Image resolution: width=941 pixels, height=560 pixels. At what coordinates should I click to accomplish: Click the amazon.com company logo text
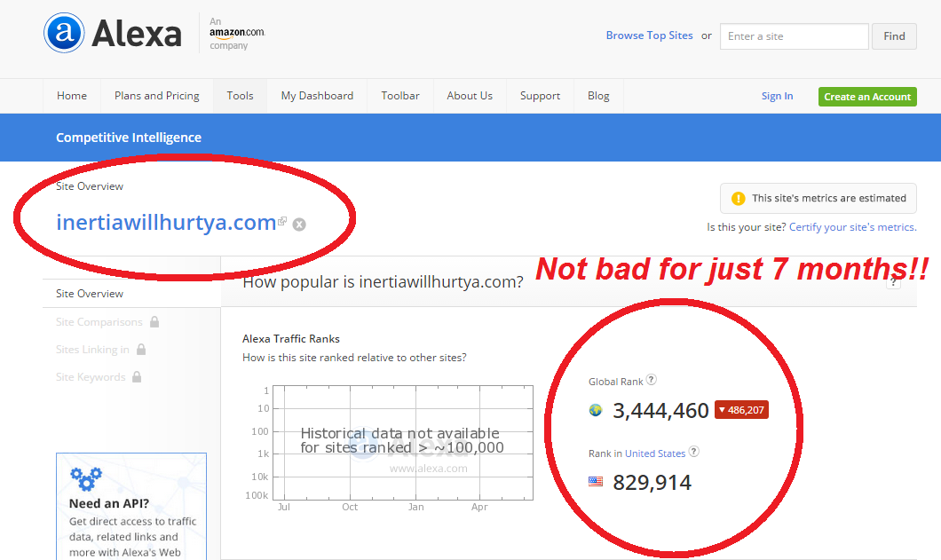click(x=237, y=33)
